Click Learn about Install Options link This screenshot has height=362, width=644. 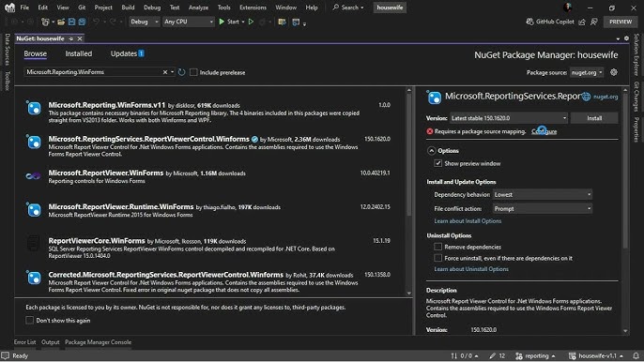[468, 220]
